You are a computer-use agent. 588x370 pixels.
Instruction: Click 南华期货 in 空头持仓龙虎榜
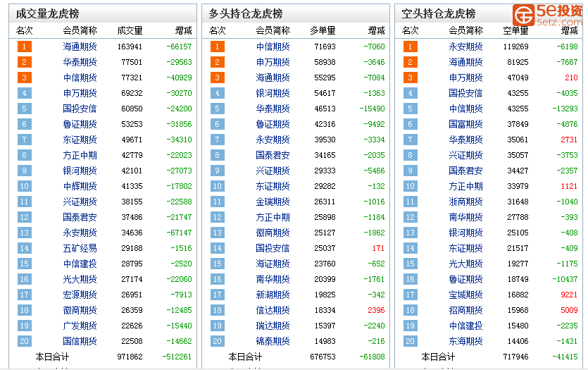[x=465, y=217]
